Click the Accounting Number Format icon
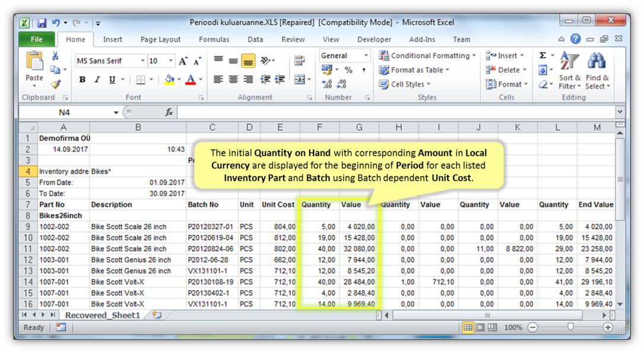This screenshot has width=644, height=353. (x=327, y=70)
